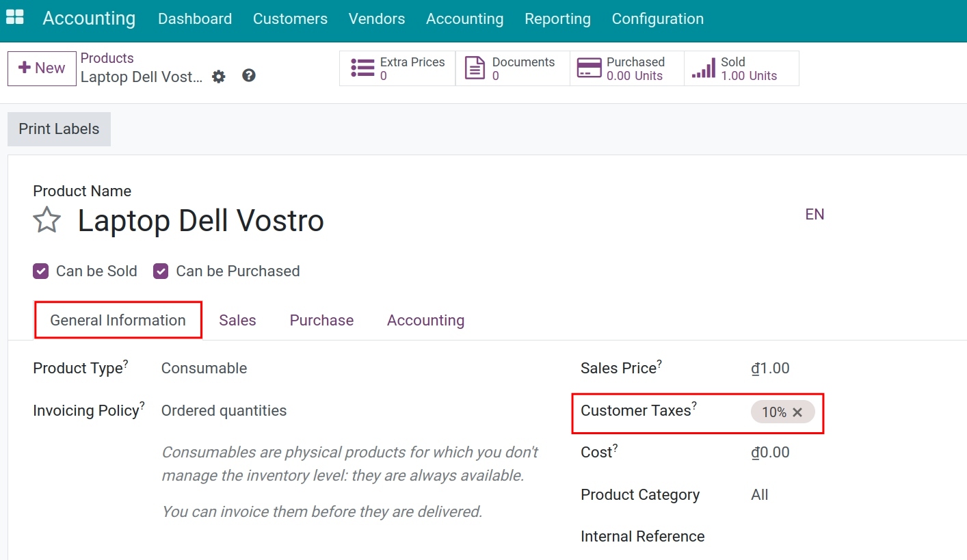
Task: Open the apps grid home menu icon
Action: click(14, 18)
